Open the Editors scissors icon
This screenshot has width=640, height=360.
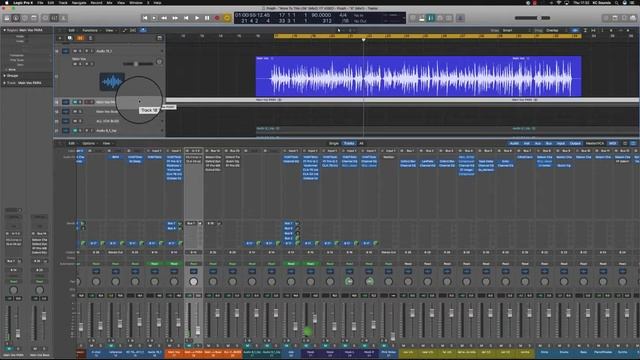(63, 18)
